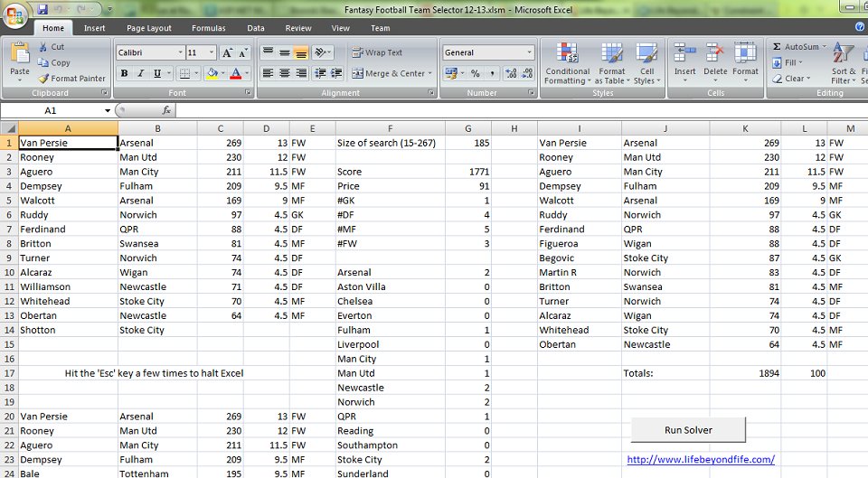Align text left

[268, 73]
